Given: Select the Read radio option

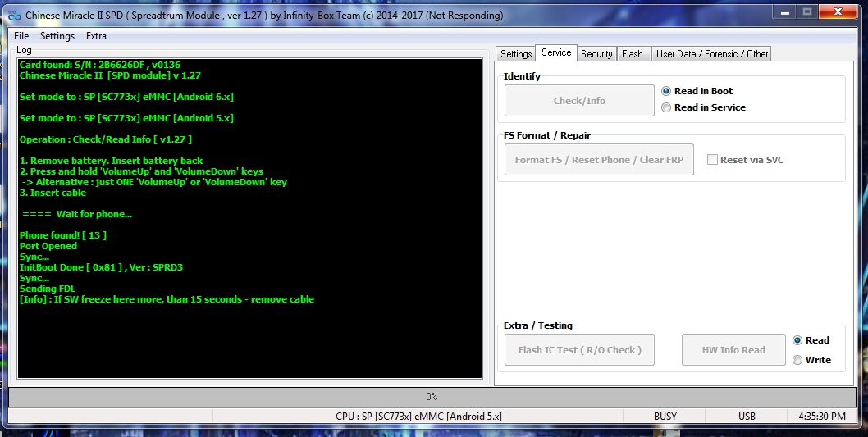Looking at the screenshot, I should (811, 340).
